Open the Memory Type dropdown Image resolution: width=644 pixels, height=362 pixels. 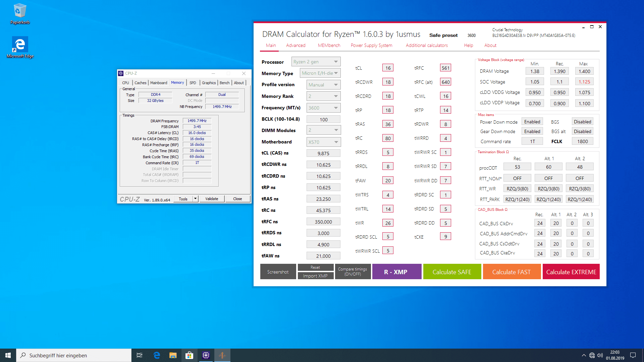coord(320,73)
